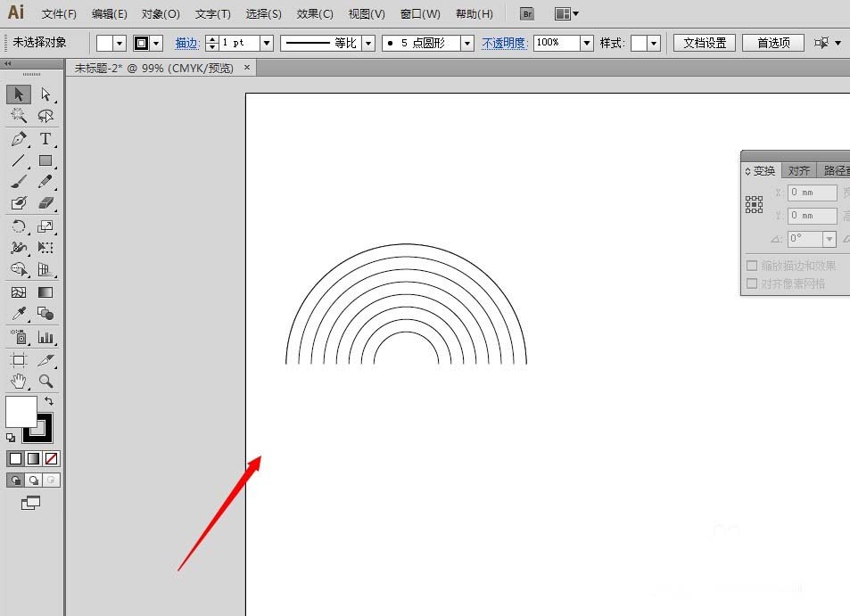Set paint mode to None
The image size is (850, 616).
(x=51, y=459)
